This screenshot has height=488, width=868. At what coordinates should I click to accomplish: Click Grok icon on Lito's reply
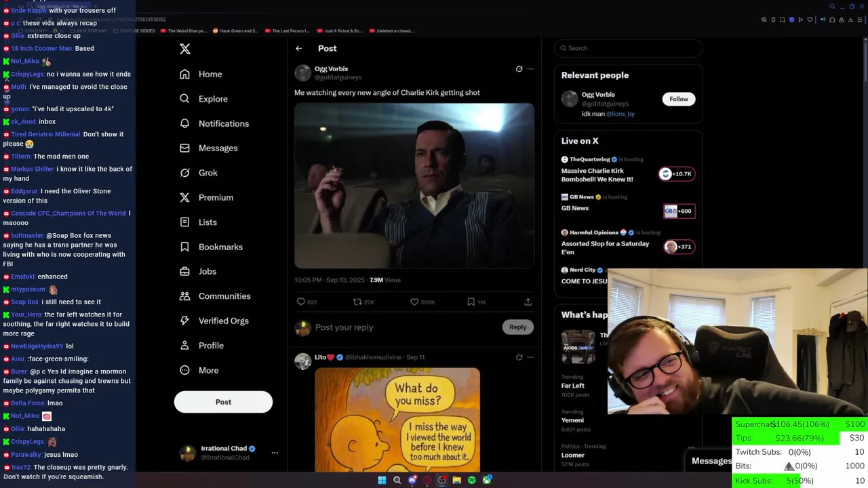519,357
